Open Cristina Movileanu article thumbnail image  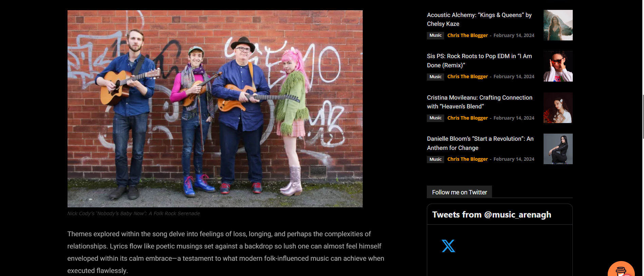coord(558,108)
